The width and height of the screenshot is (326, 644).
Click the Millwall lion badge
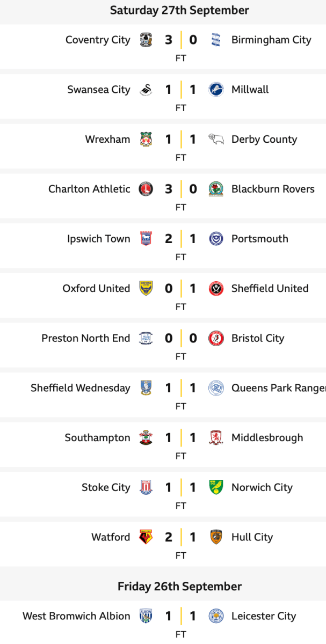216,90
